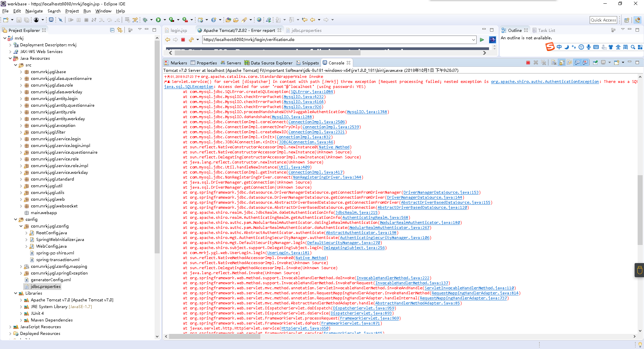
Task: Terminate the server in Console toolbar
Action: (528, 63)
